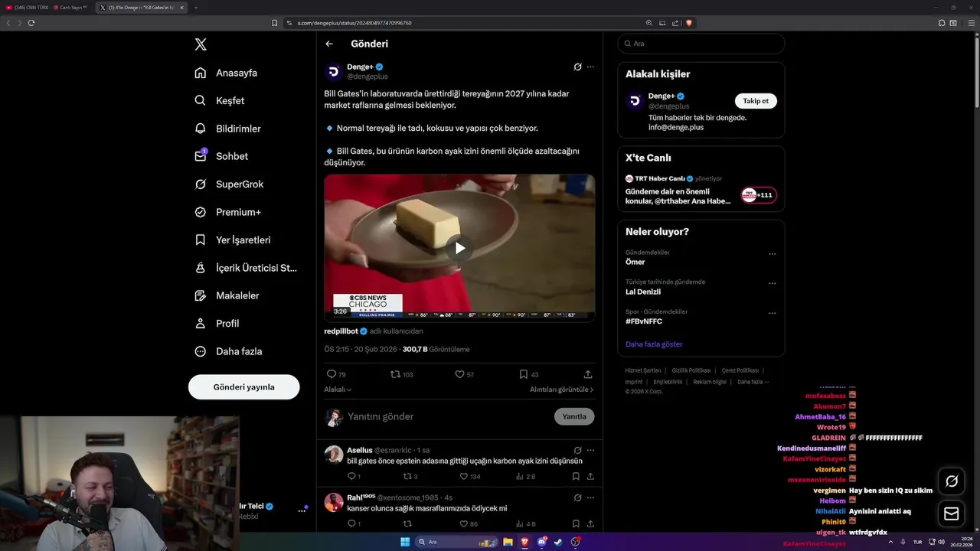
Task: Play the butter video
Action: [x=459, y=248]
